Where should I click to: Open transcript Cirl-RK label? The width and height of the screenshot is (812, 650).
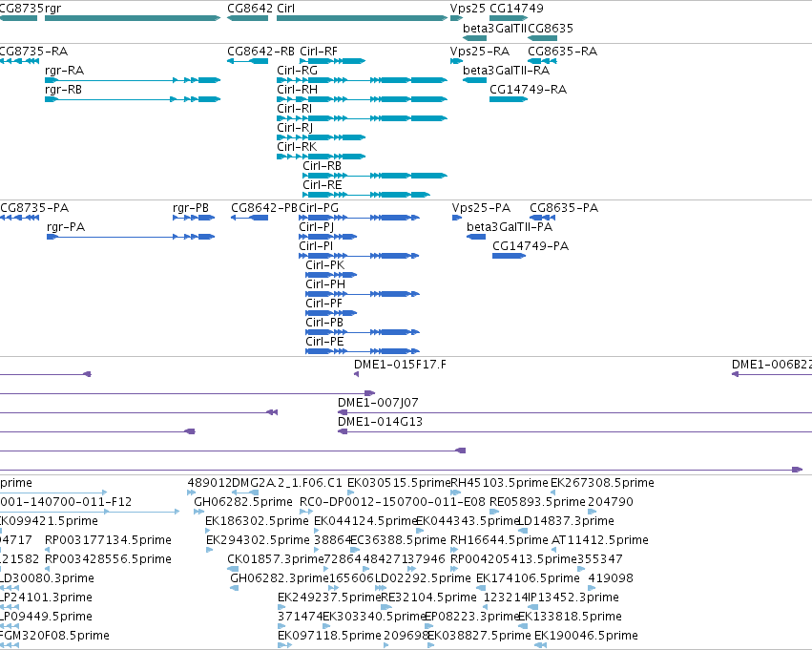coord(297,147)
